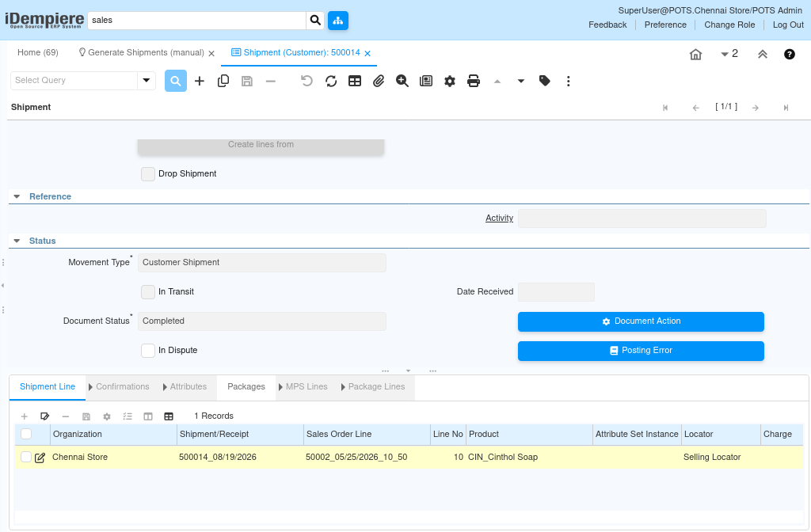Click the Create lines from button
Image resolution: width=811 pixels, height=532 pixels.
[x=261, y=146]
